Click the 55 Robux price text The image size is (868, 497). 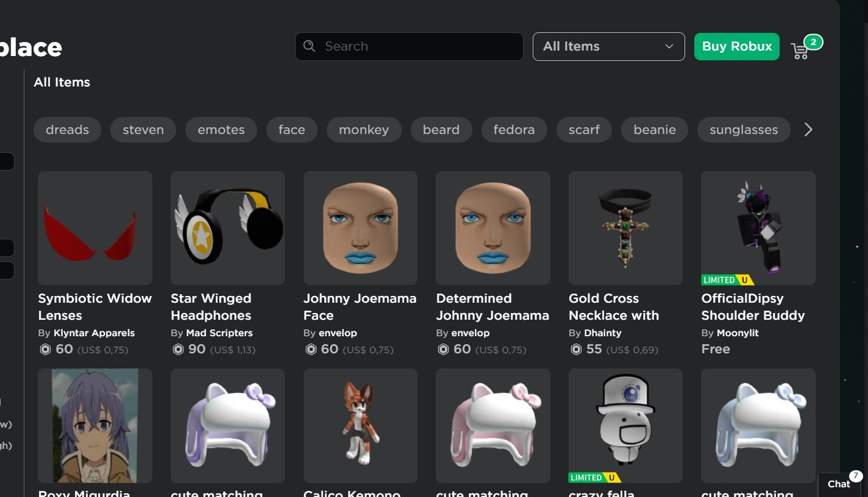coord(594,349)
